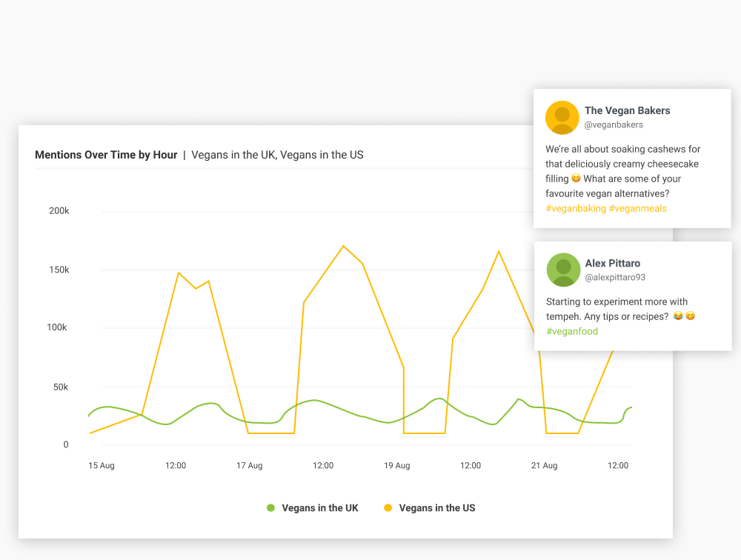Open the #veganmeals hashtag
The height and width of the screenshot is (560, 741).
click(637, 209)
